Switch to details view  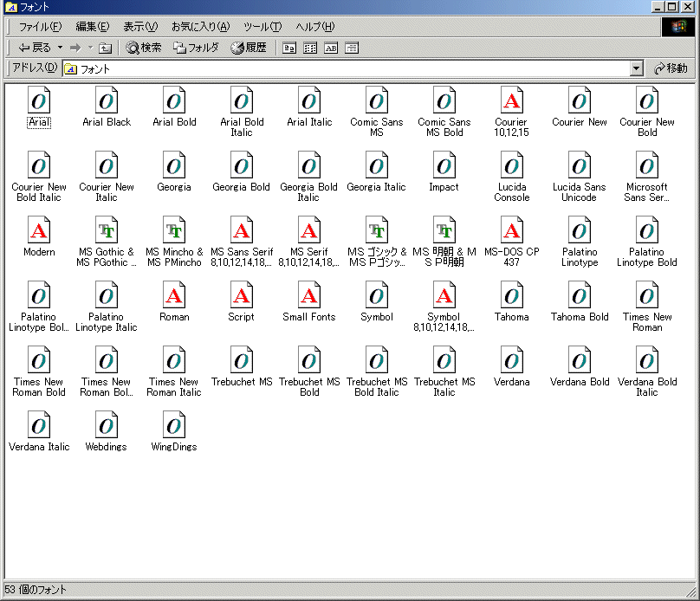point(352,48)
